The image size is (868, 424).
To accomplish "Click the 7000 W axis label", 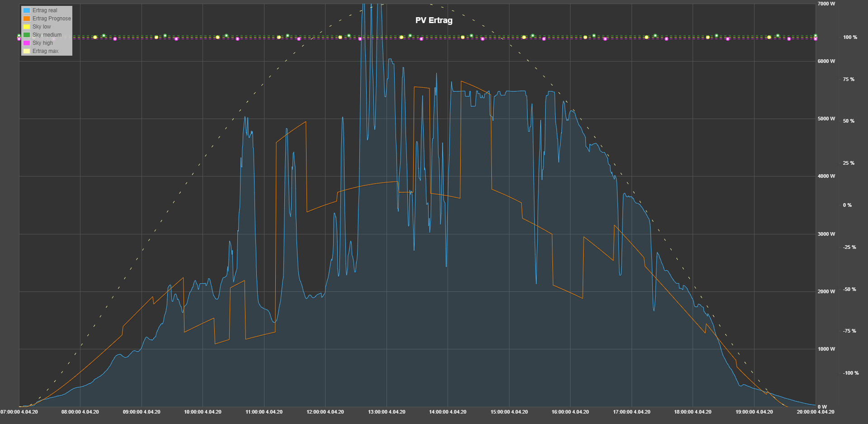I will coord(826,4).
